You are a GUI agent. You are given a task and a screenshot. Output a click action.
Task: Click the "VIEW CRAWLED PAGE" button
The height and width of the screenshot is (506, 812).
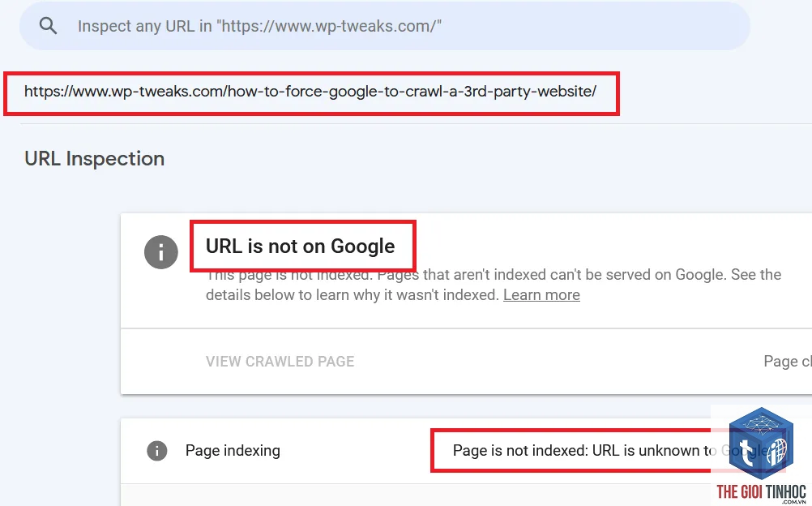(x=280, y=362)
